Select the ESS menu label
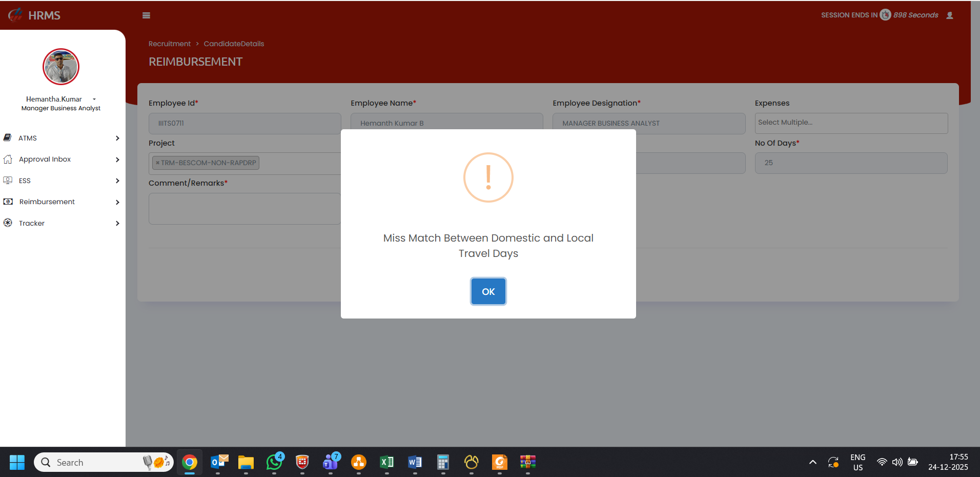The height and width of the screenshot is (477, 980). [25, 181]
